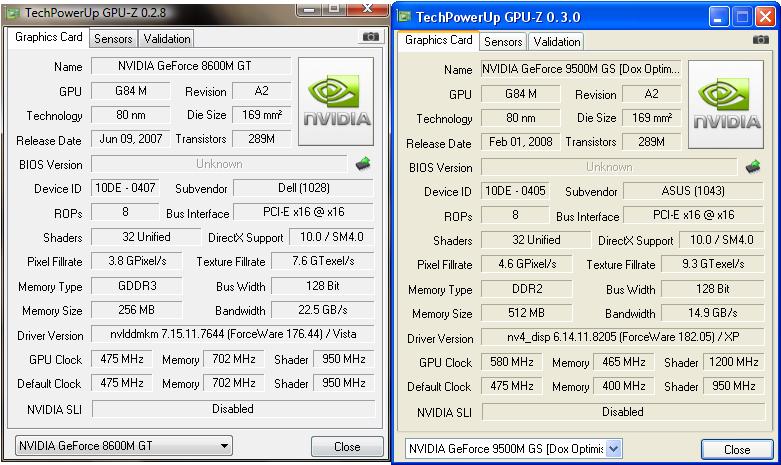
Task: Click NVIDIA SLI Disabled field in GPU-Z 0.2.8
Action: (233, 409)
